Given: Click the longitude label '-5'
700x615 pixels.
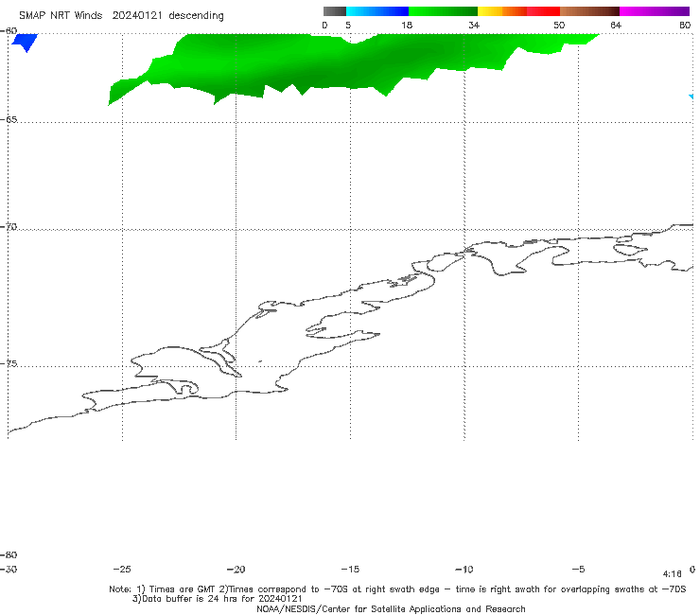Looking at the screenshot, I should coord(578,570).
